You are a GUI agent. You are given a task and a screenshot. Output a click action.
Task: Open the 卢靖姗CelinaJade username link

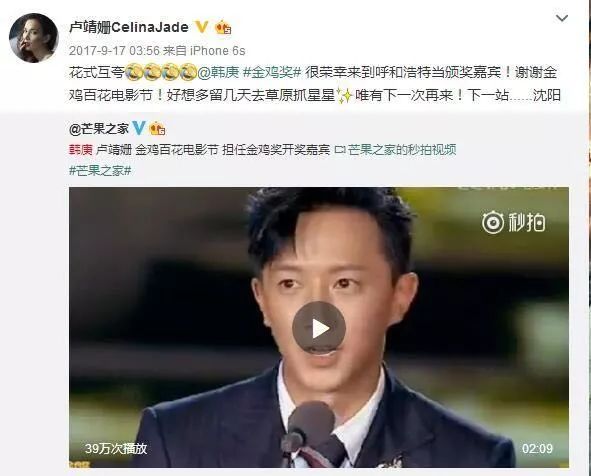tap(129, 28)
